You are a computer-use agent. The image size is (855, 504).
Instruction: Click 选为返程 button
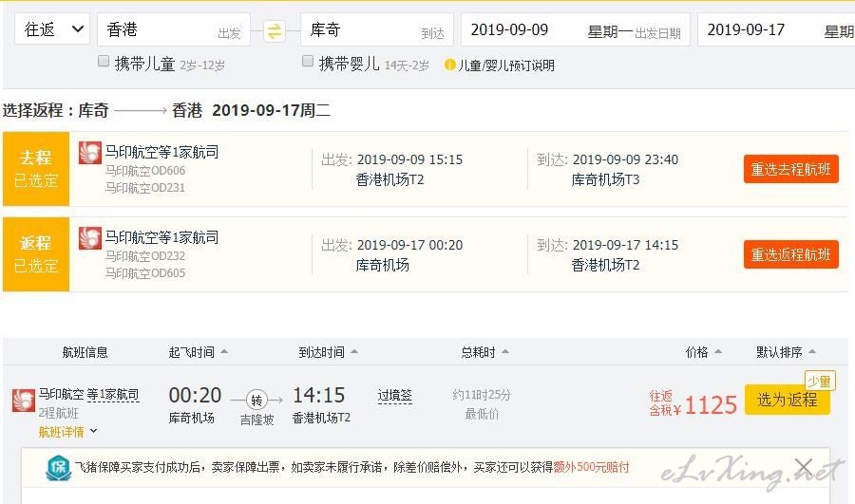point(787,400)
